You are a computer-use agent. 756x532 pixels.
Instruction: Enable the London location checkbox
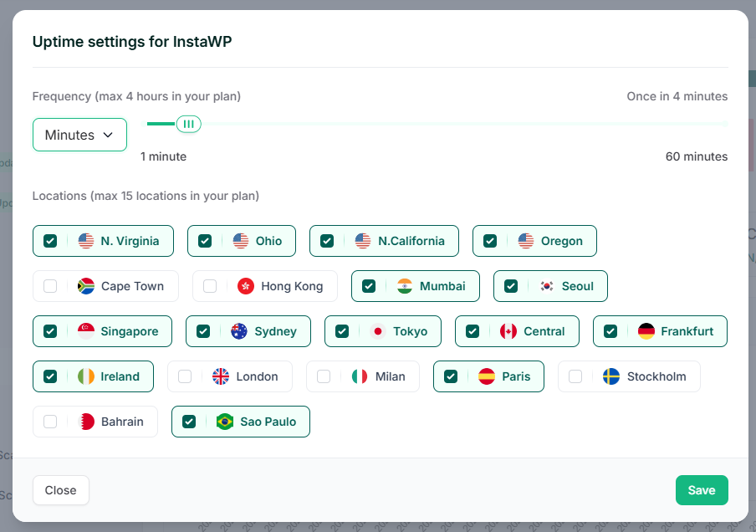click(185, 376)
